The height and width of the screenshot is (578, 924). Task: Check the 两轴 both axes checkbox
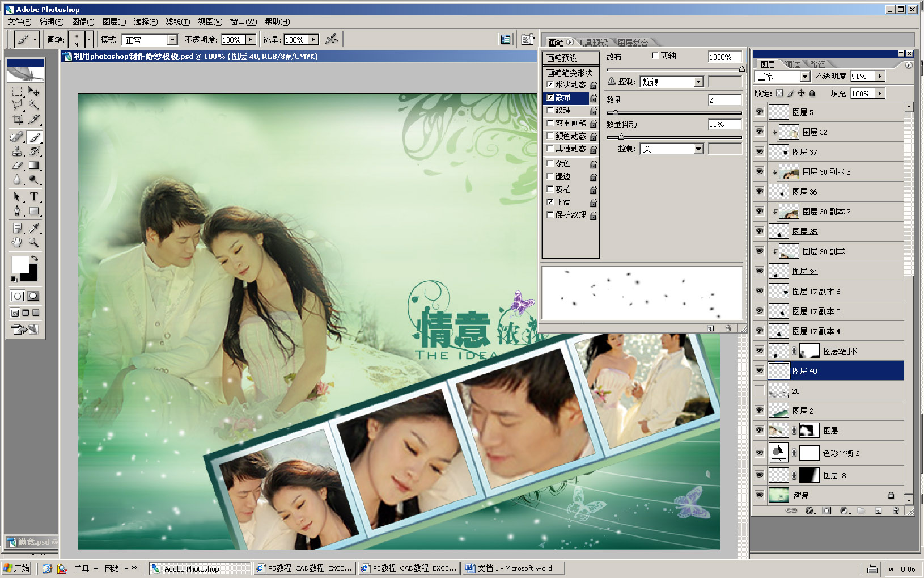click(x=655, y=56)
